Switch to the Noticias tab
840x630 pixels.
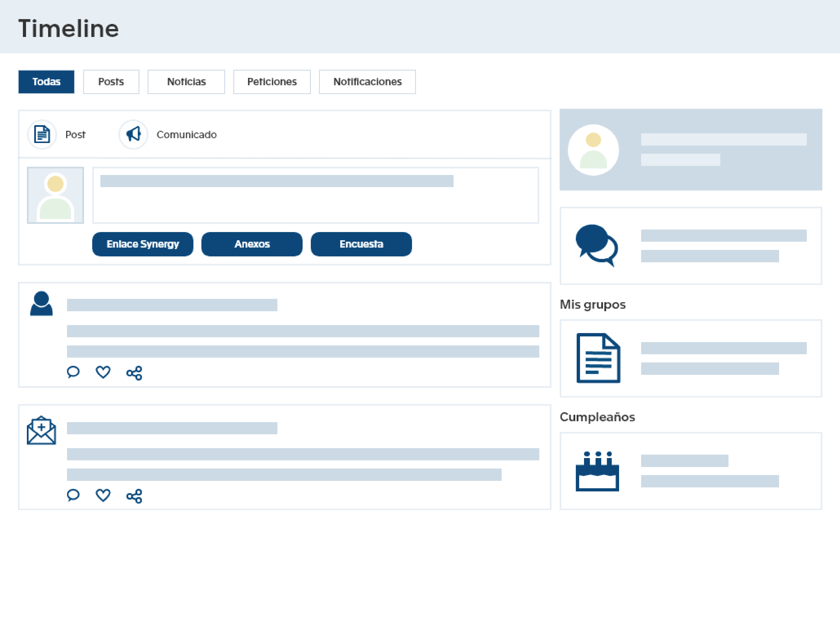click(x=186, y=81)
